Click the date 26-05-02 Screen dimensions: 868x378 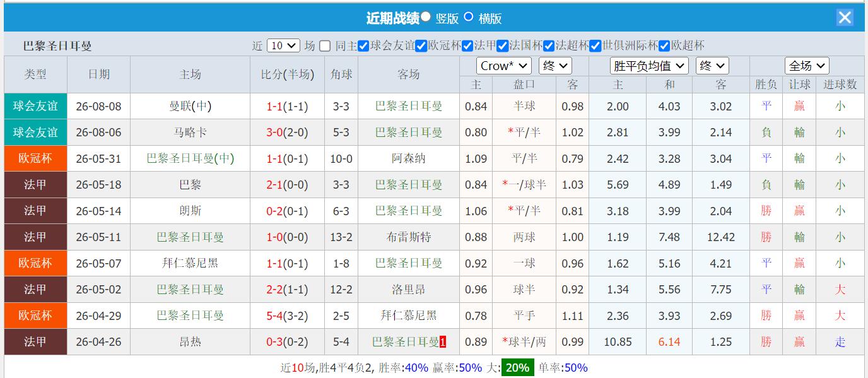tap(98, 290)
